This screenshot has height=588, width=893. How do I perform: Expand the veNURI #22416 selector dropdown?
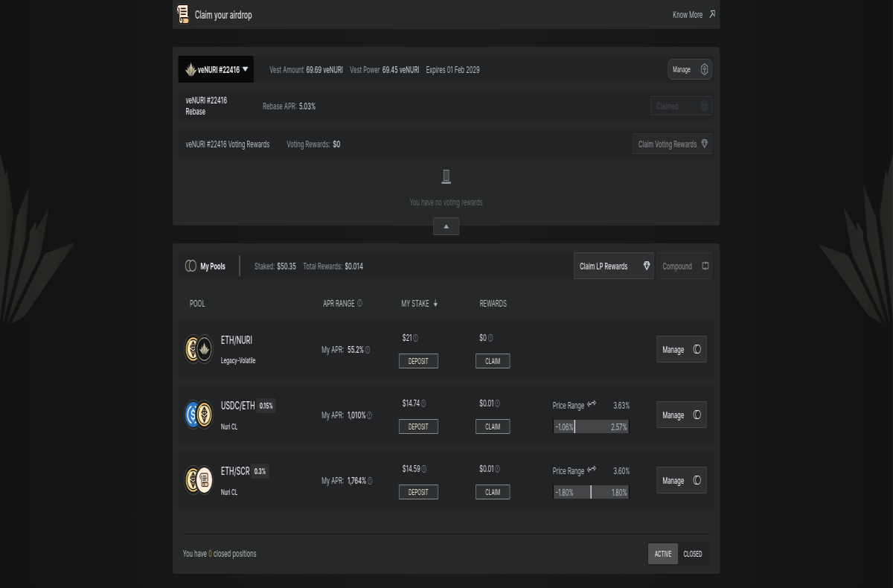[x=216, y=69]
